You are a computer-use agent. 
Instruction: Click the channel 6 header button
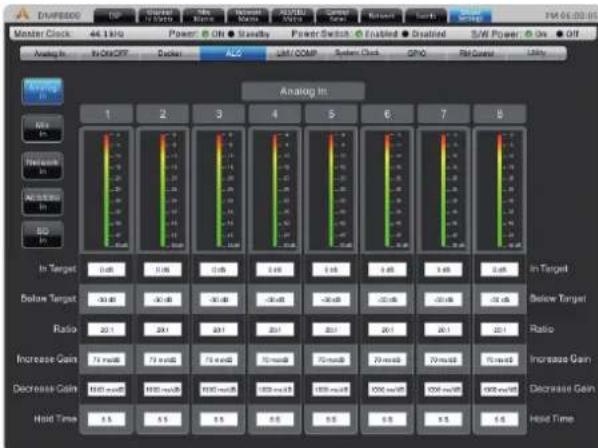tap(387, 114)
